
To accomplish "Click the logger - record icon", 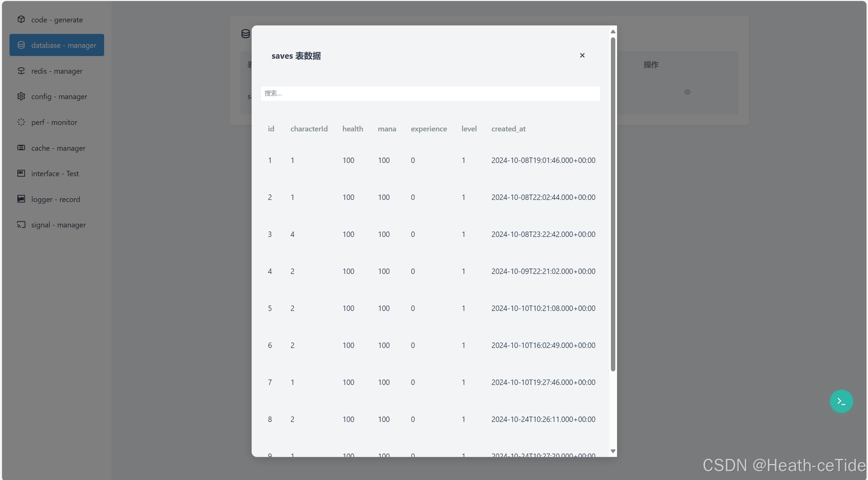I will (x=21, y=199).
